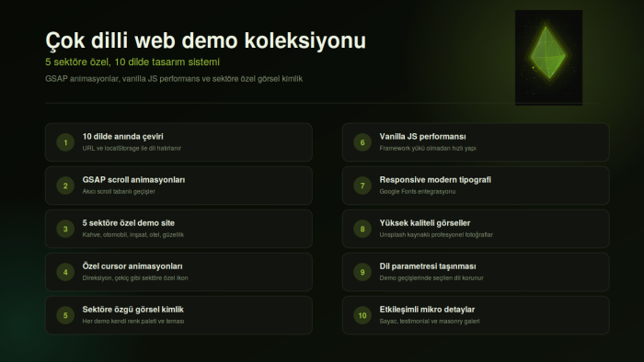
Task: Click the main heading 'Çok dilli web demo koleksiyonu'
Action: [205, 40]
